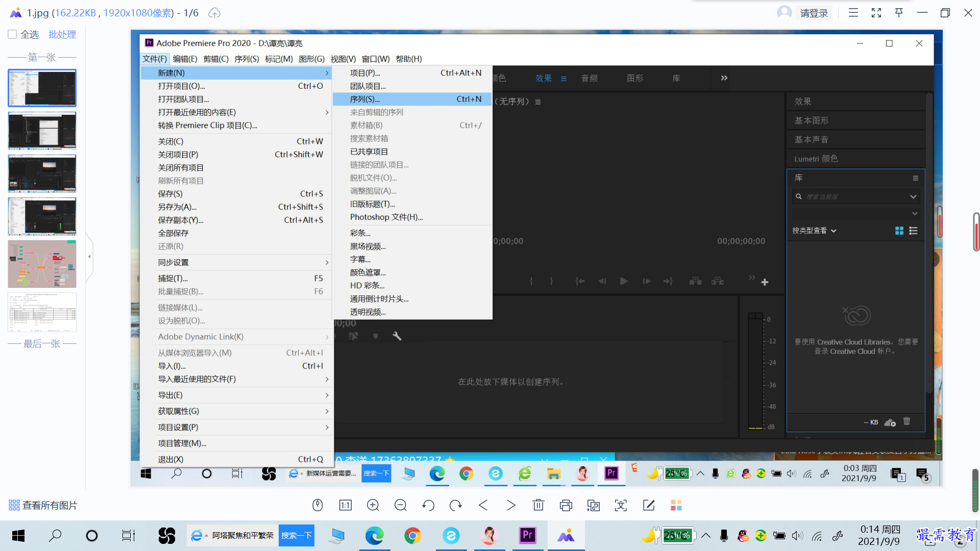The width and height of the screenshot is (980, 551).
Task: Zoom out of the image
Action: pos(401,505)
